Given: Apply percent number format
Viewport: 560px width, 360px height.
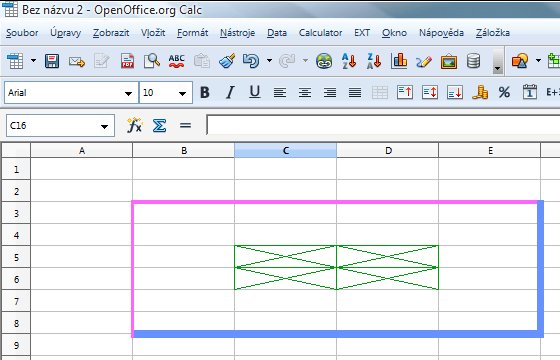Looking at the screenshot, I should [x=504, y=93].
